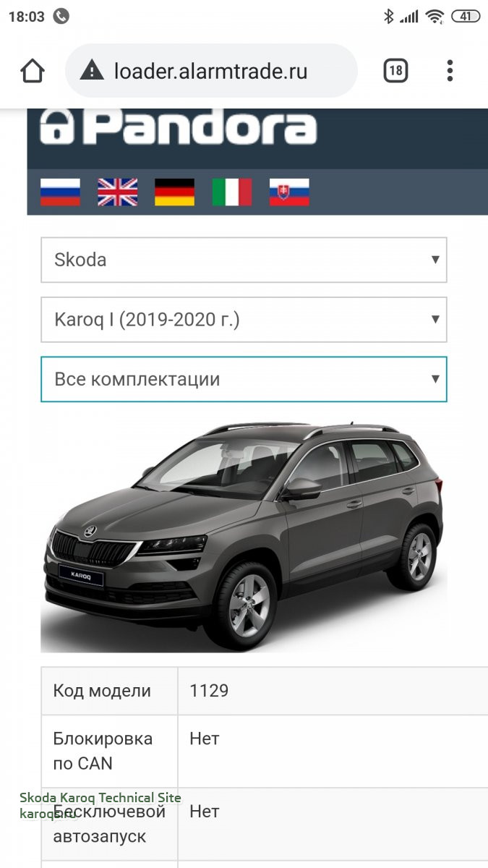488x868 pixels.
Task: Tap the Chrome home icon
Action: click(x=33, y=71)
